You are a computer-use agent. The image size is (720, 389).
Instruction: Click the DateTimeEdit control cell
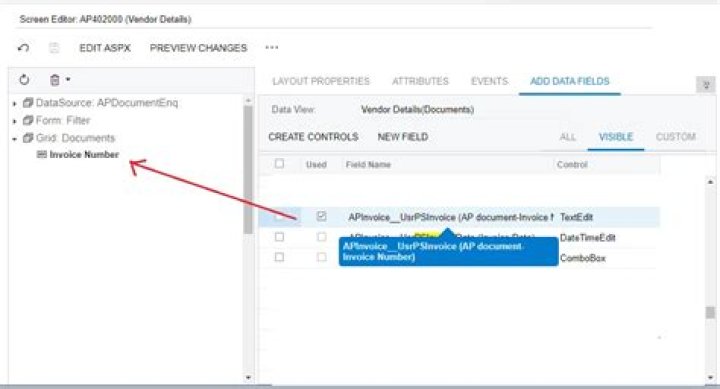pyautogui.click(x=587, y=238)
